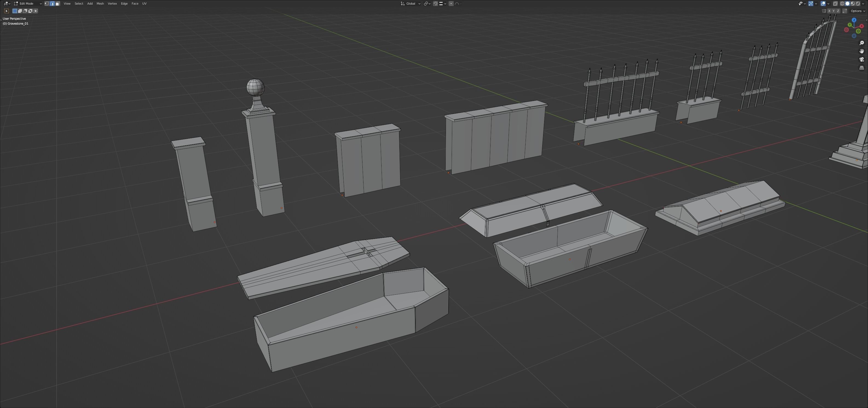
Task: Open the Select menu
Action: pyautogui.click(x=79, y=3)
